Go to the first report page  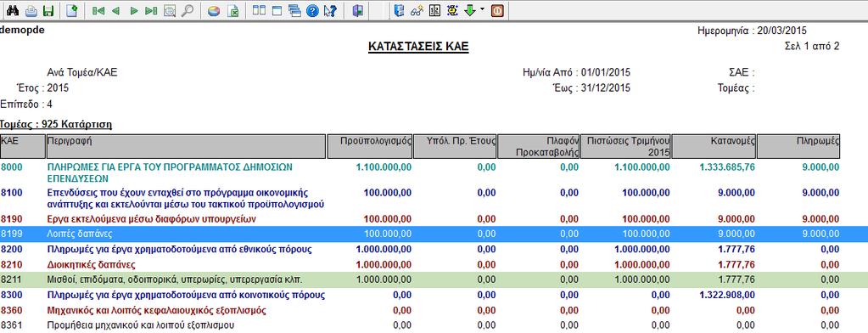98,10
